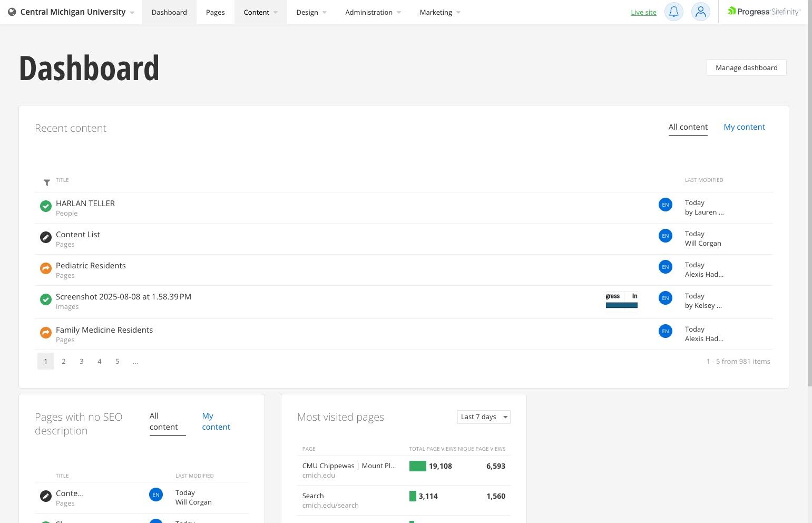Click the Manage dashboard button

pyautogui.click(x=747, y=67)
